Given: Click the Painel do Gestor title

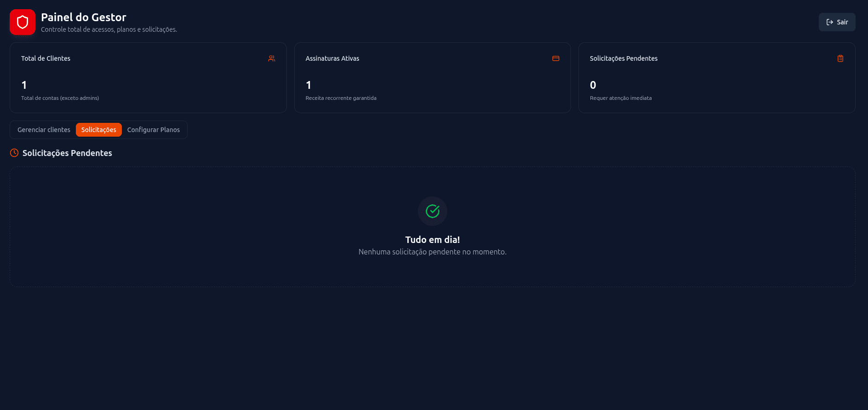Looking at the screenshot, I should click(83, 17).
